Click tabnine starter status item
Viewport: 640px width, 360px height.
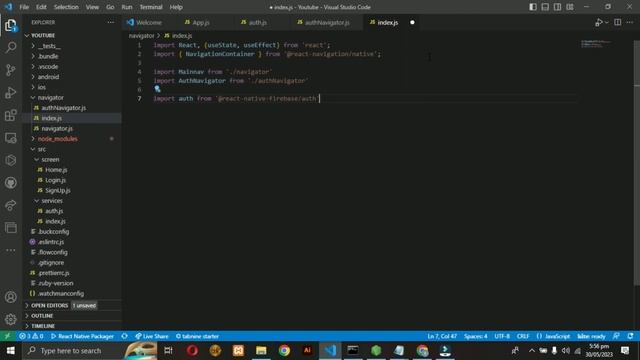[197, 336]
